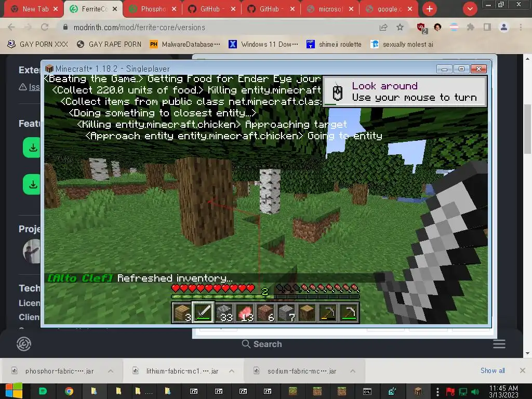Focus the modrinth.com address bar
Screen dimensions: 532x399
point(217,27)
